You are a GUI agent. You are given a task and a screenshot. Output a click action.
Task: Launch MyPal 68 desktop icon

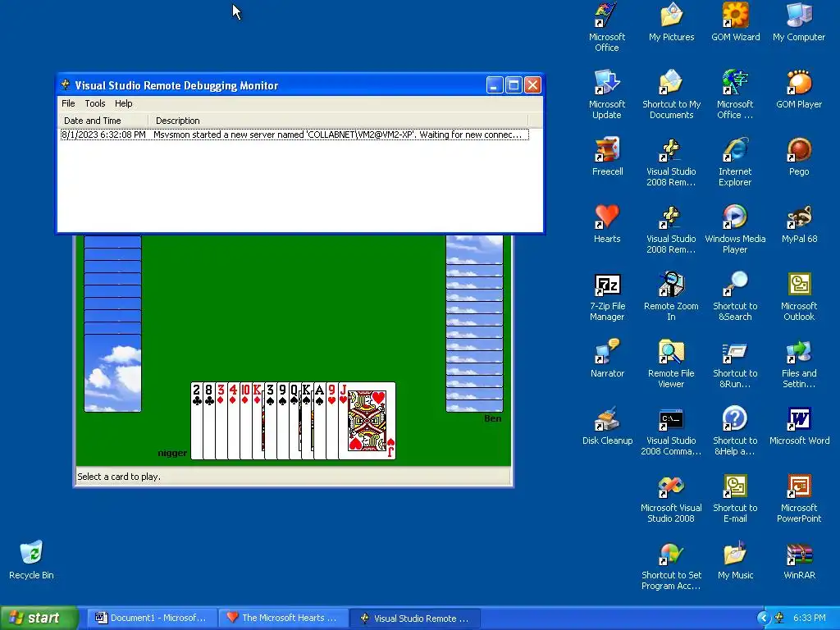point(799,225)
